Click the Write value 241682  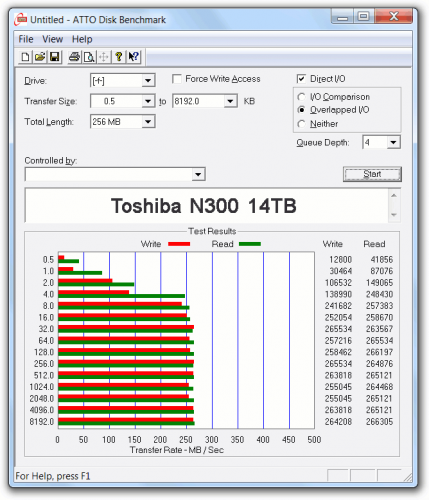(338, 306)
